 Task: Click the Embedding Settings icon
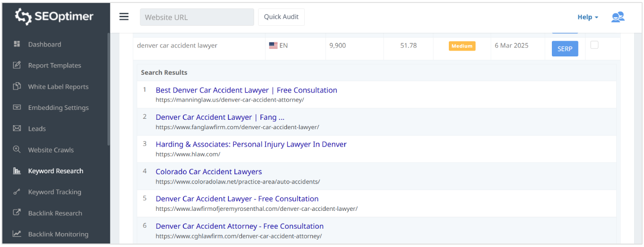[17, 107]
